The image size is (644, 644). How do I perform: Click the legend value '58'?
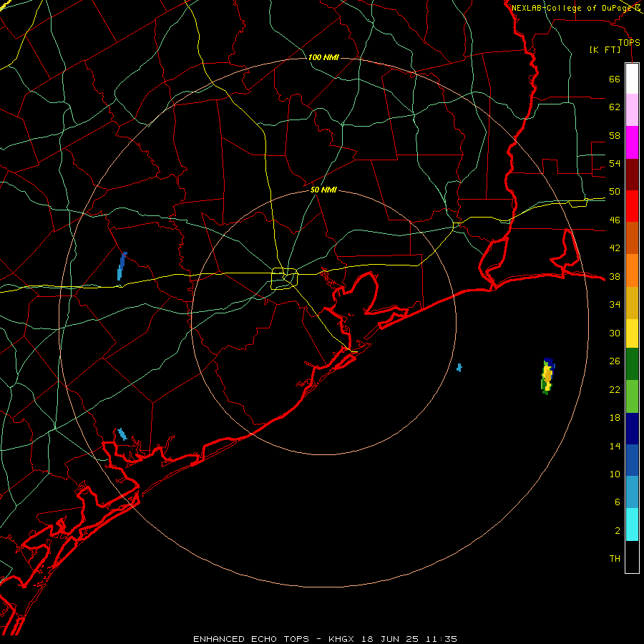(615, 135)
